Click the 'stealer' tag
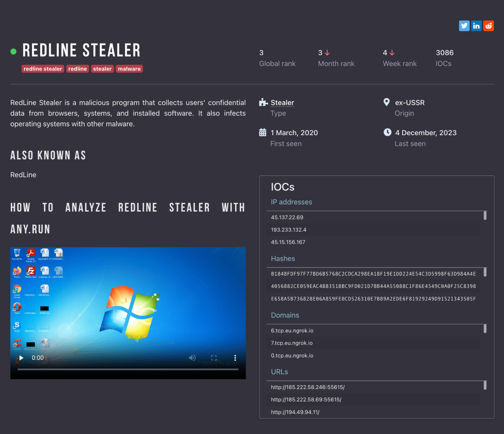This screenshot has width=504, height=434. [102, 69]
